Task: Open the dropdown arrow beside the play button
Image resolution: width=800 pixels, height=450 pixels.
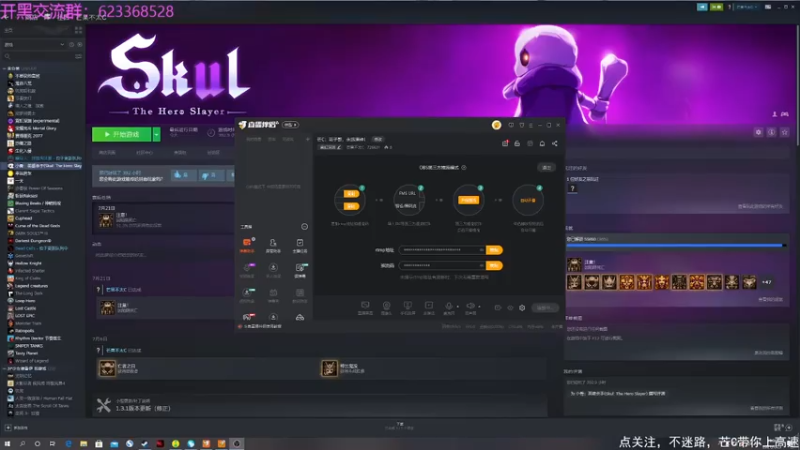Action: click(x=157, y=134)
